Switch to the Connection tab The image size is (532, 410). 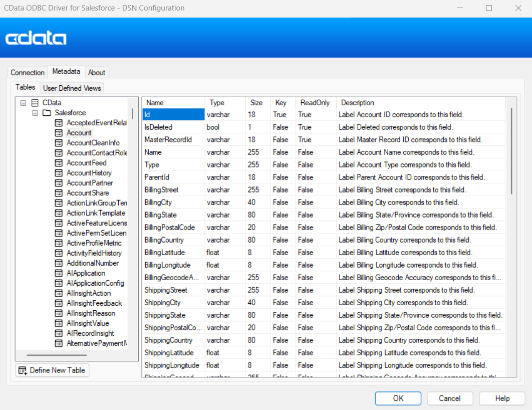click(x=28, y=73)
